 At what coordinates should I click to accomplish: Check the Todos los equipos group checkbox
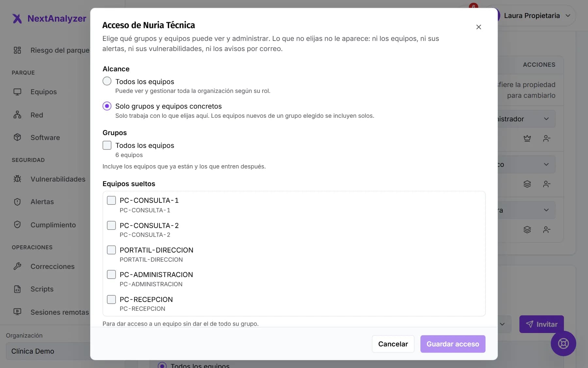107,145
